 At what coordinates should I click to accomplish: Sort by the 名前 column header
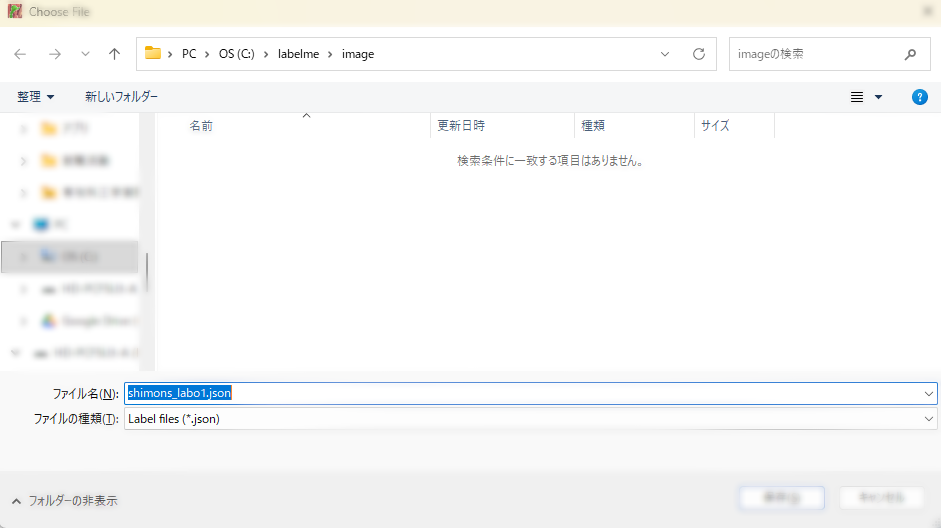[x=201, y=126]
